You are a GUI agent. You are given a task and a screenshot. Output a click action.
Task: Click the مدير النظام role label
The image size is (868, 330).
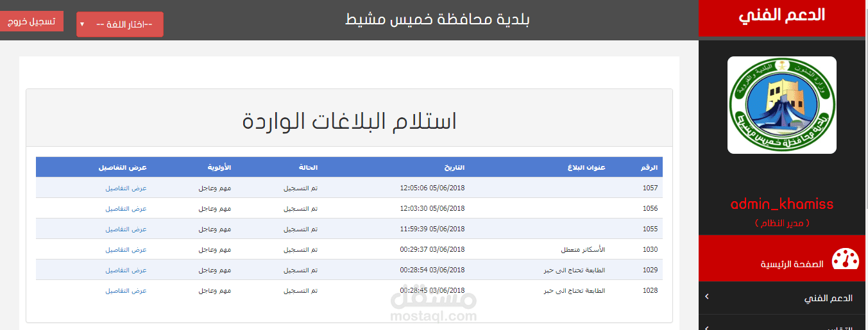click(782, 223)
